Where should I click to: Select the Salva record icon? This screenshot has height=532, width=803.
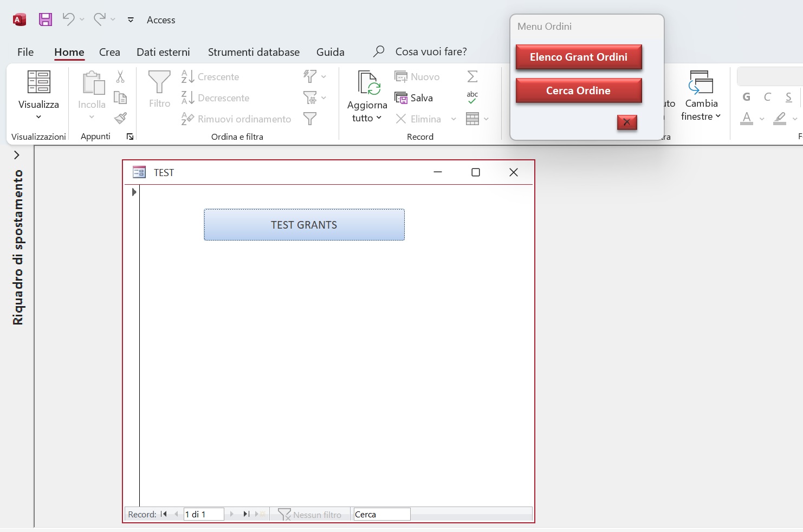tap(401, 98)
